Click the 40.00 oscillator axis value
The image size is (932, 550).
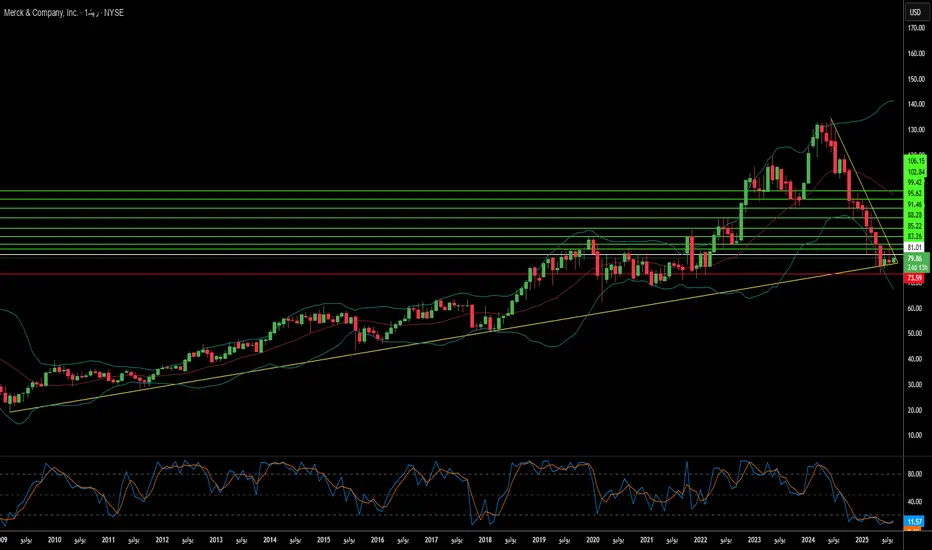pyautogui.click(x=915, y=502)
